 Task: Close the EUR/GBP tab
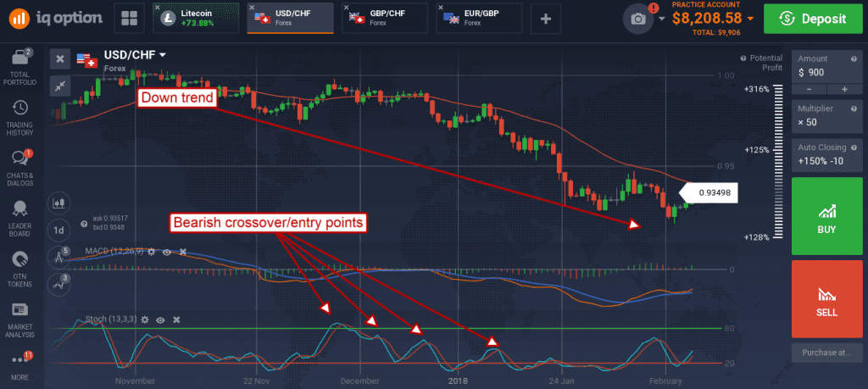point(441,7)
